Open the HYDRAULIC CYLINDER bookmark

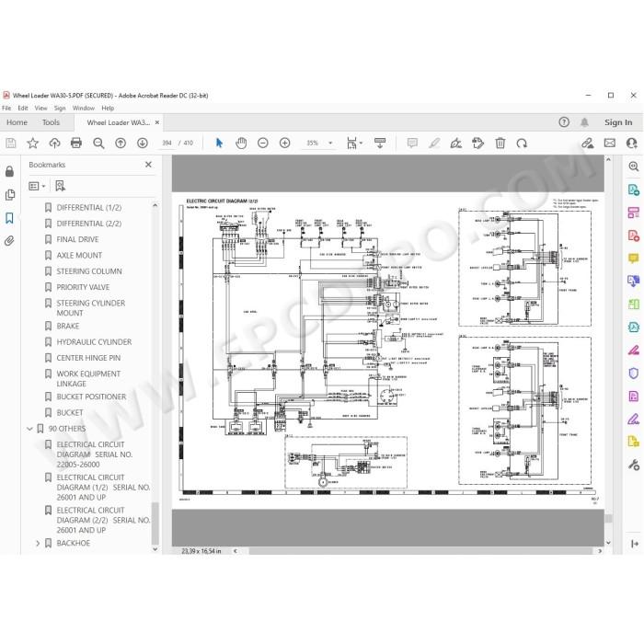(x=94, y=341)
